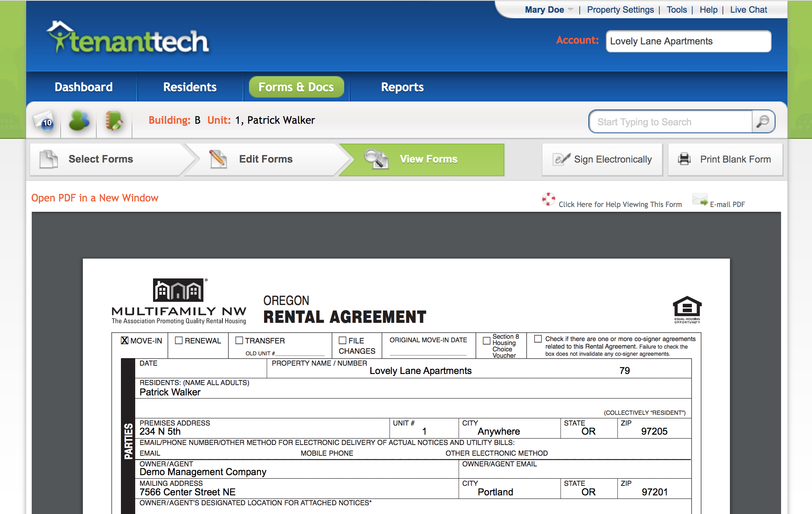Expand the Mary Doe user dropdown arrow
The width and height of the screenshot is (812, 514).
(571, 10)
